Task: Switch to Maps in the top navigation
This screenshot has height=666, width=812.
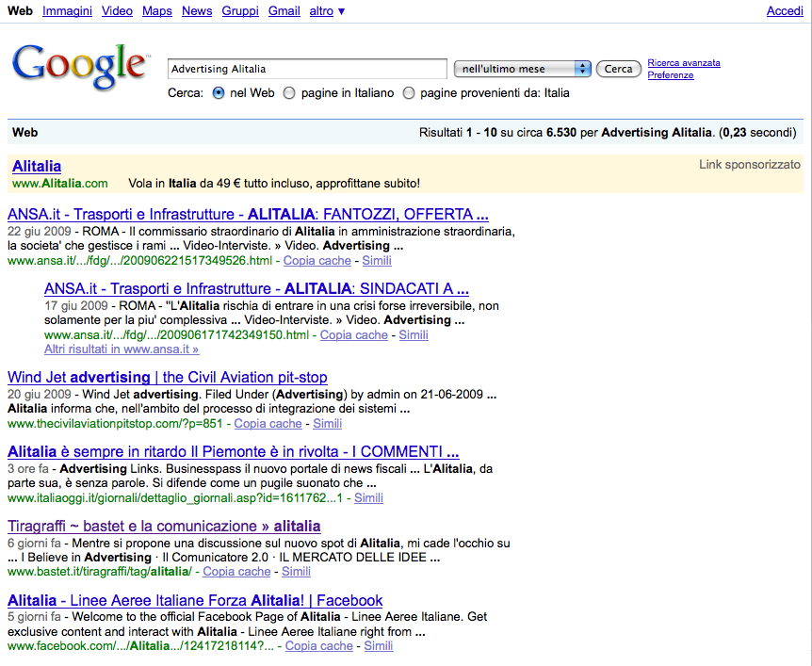Action: 157,11
